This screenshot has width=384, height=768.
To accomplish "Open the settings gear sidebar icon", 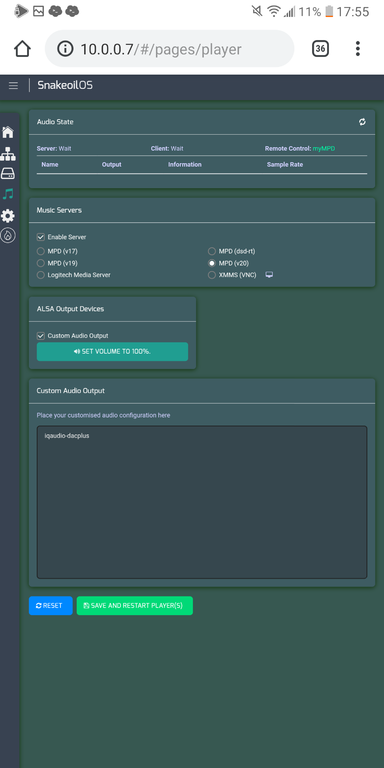I will coord(8,216).
